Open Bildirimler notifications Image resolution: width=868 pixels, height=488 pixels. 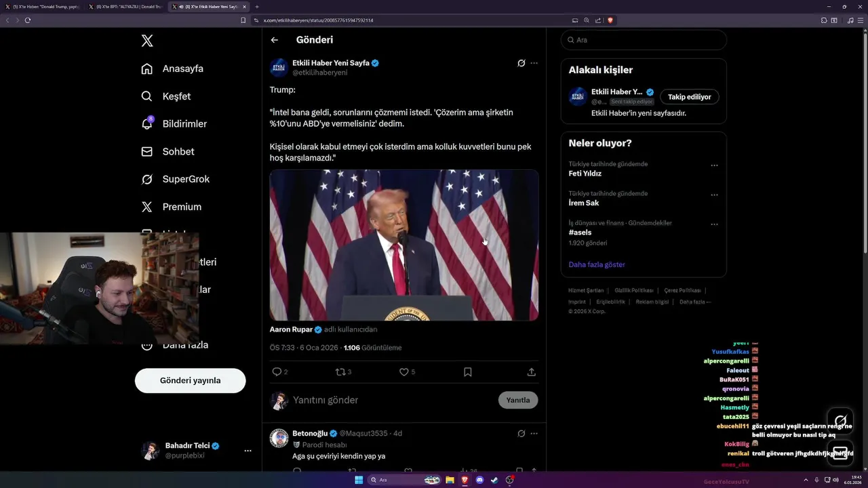pos(174,124)
